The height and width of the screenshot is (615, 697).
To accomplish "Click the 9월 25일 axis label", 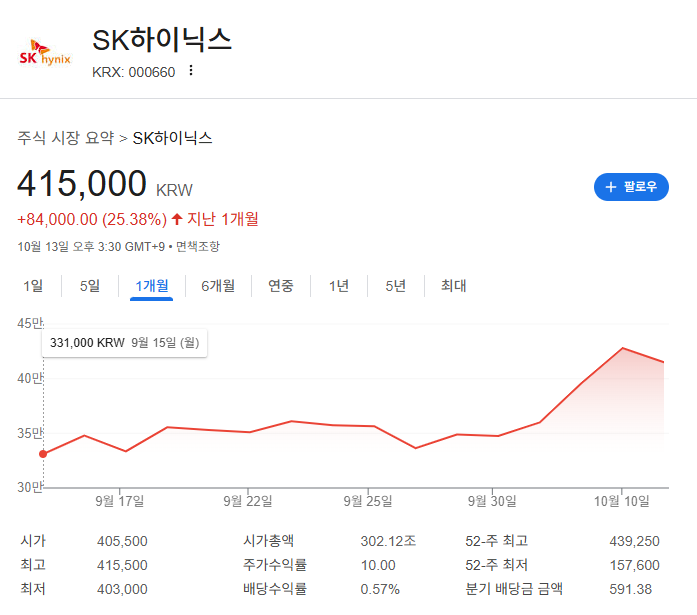I will (x=368, y=501).
